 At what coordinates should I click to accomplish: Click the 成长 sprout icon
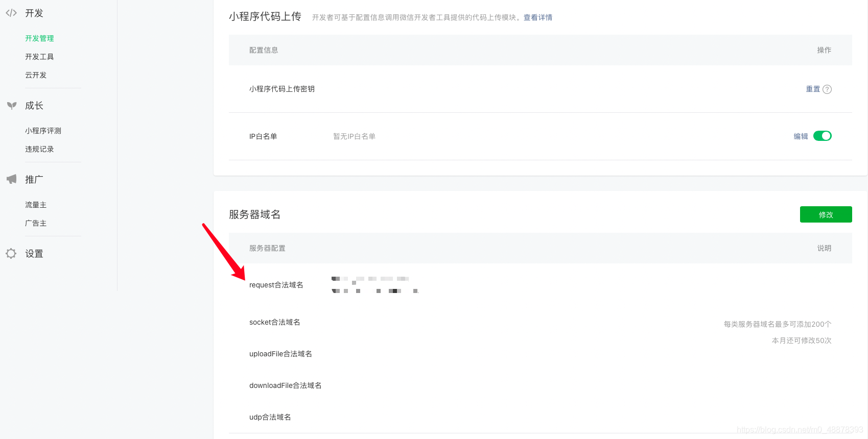pos(12,106)
